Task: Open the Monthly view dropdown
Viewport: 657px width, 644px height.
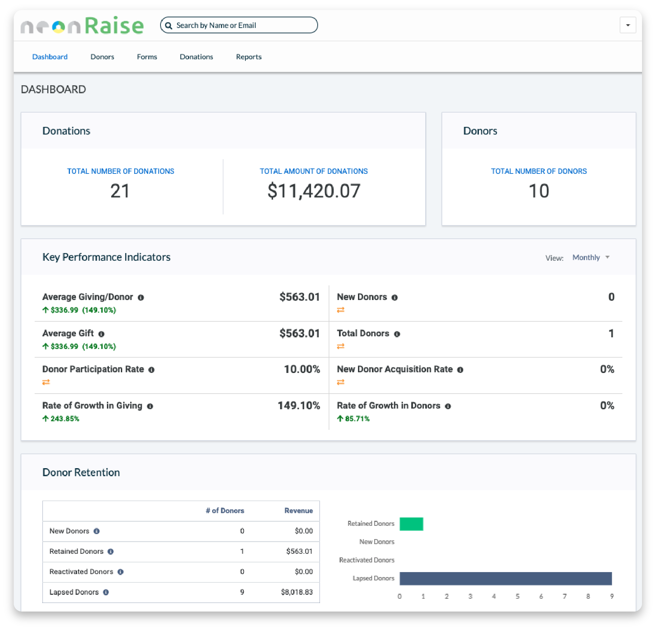Action: (591, 258)
